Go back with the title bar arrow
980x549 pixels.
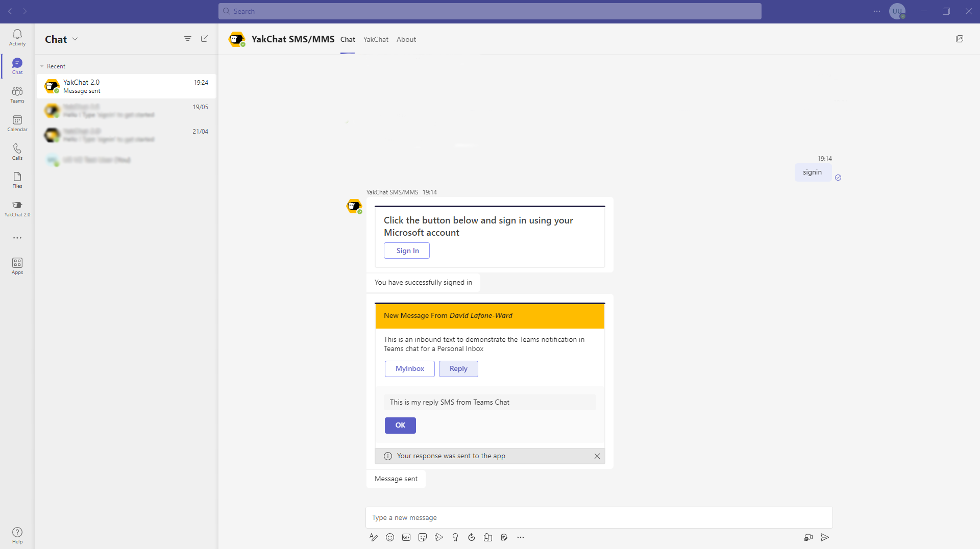(10, 11)
